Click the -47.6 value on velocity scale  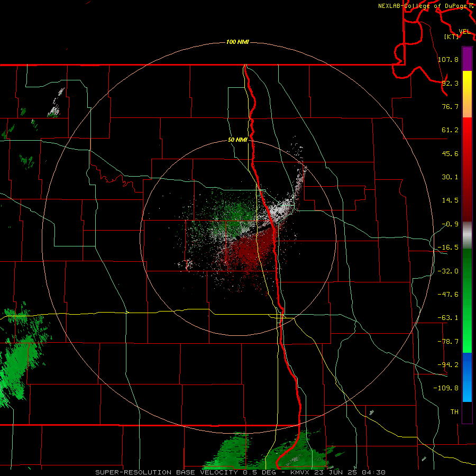coord(448,295)
